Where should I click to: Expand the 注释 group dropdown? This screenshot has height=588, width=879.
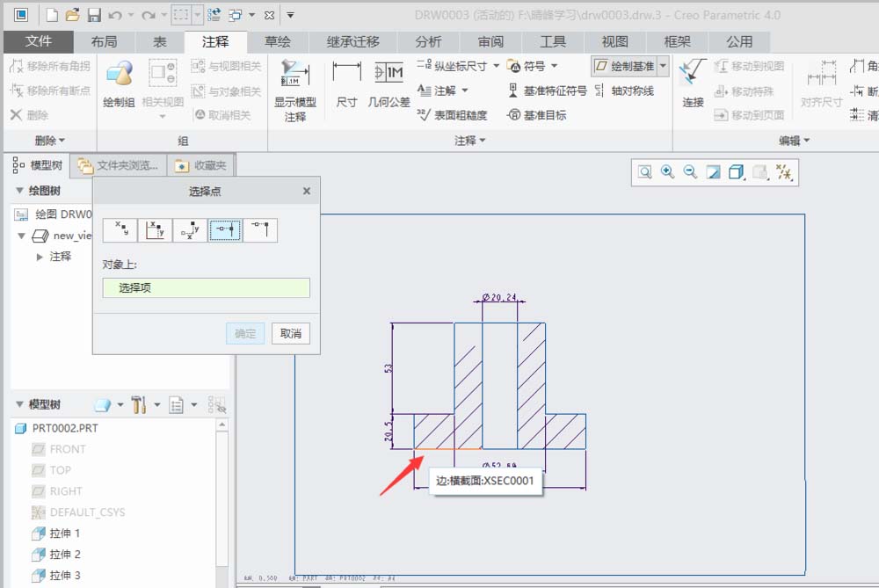469,140
